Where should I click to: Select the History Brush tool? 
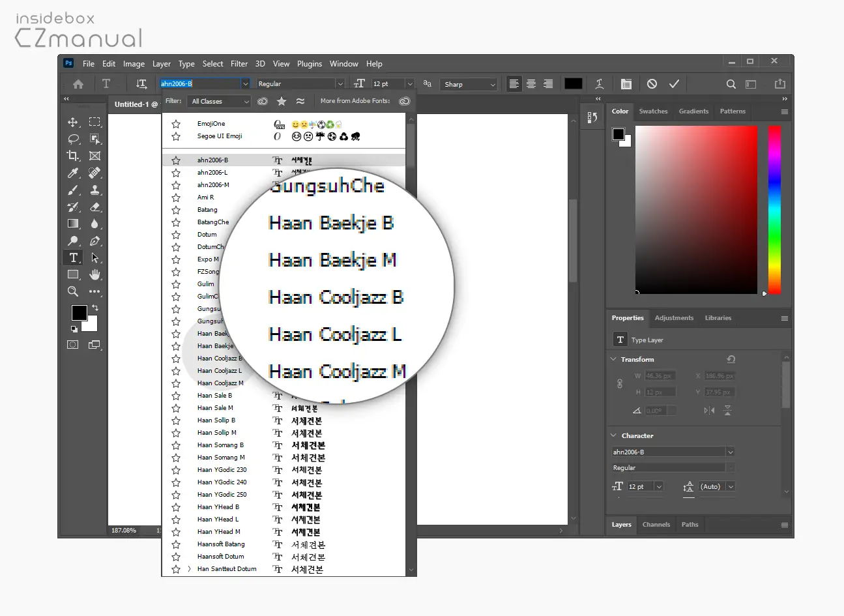73,207
